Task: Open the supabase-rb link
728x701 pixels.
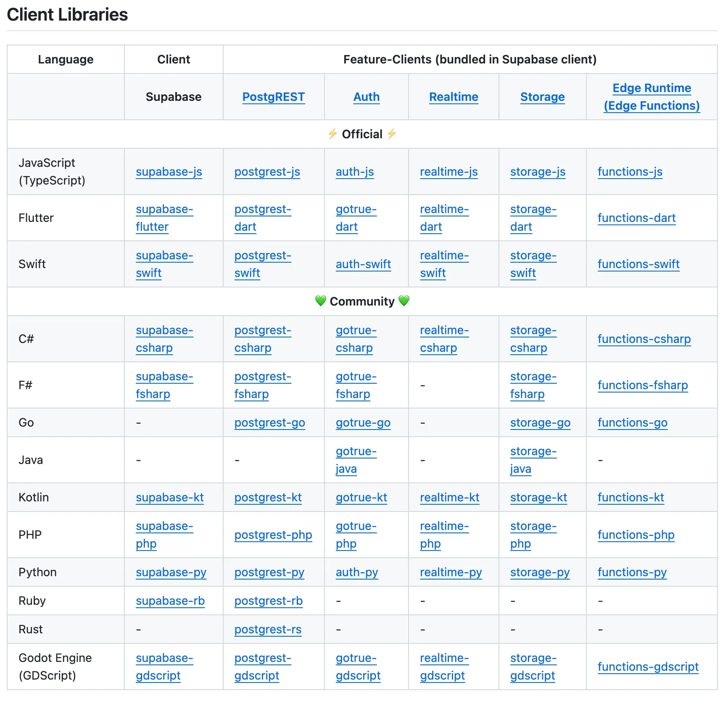Action: point(170,601)
